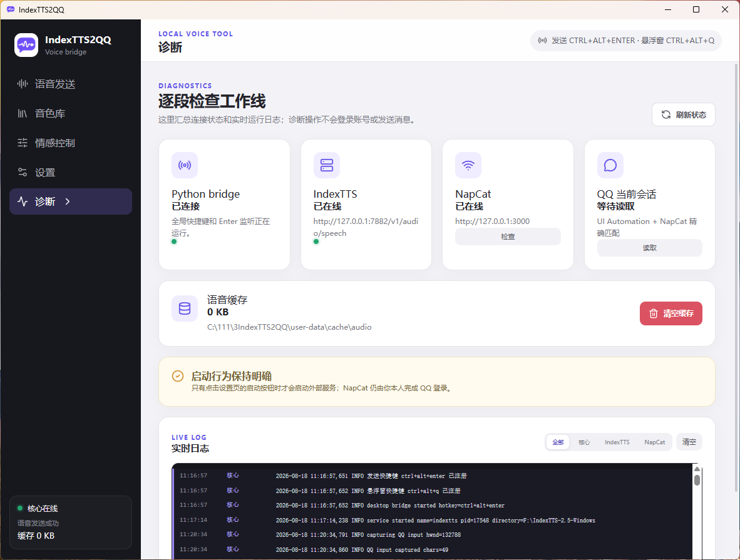Click the waveform icon beside 语音发送
The height and width of the screenshot is (560, 740).
pyautogui.click(x=22, y=84)
